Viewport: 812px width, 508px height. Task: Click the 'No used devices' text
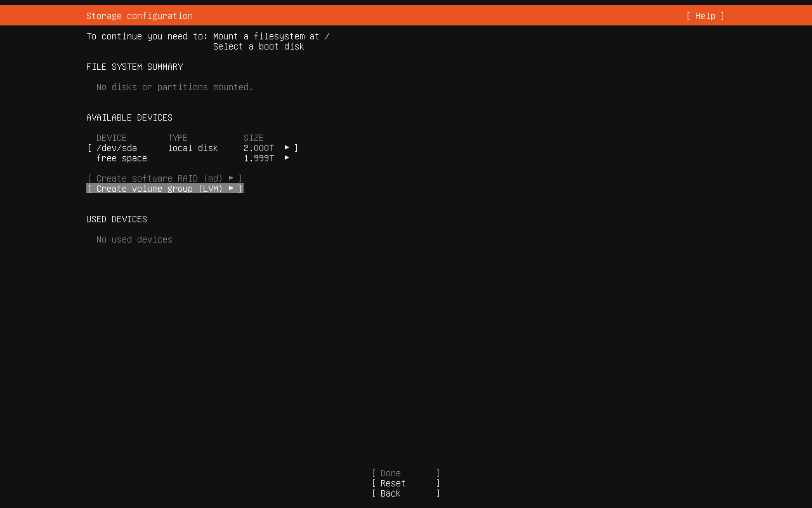pos(134,239)
